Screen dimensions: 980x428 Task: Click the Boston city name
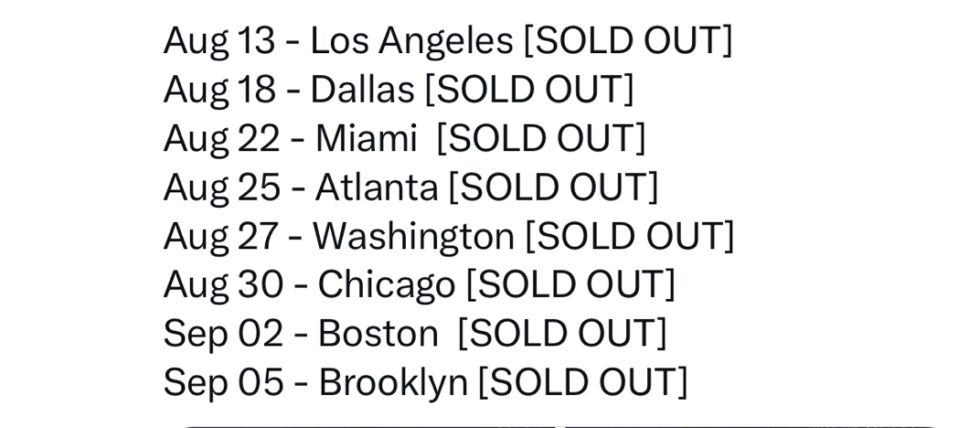pos(378,333)
